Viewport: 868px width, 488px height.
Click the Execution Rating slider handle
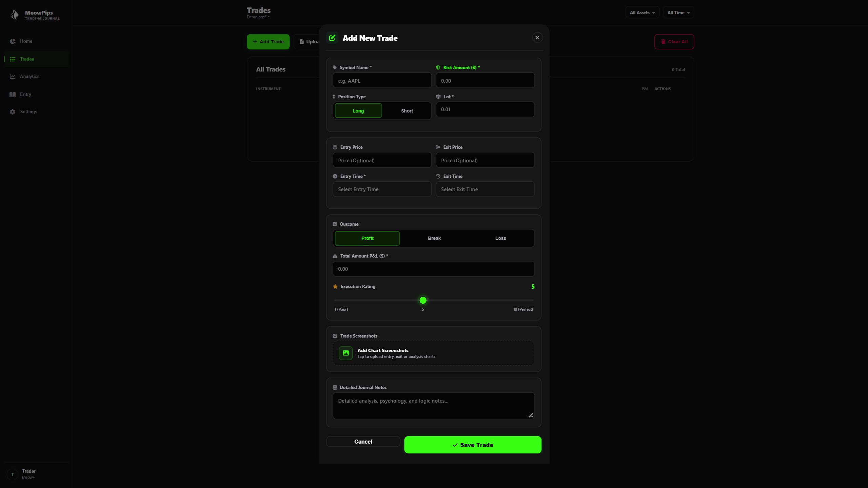tap(423, 301)
